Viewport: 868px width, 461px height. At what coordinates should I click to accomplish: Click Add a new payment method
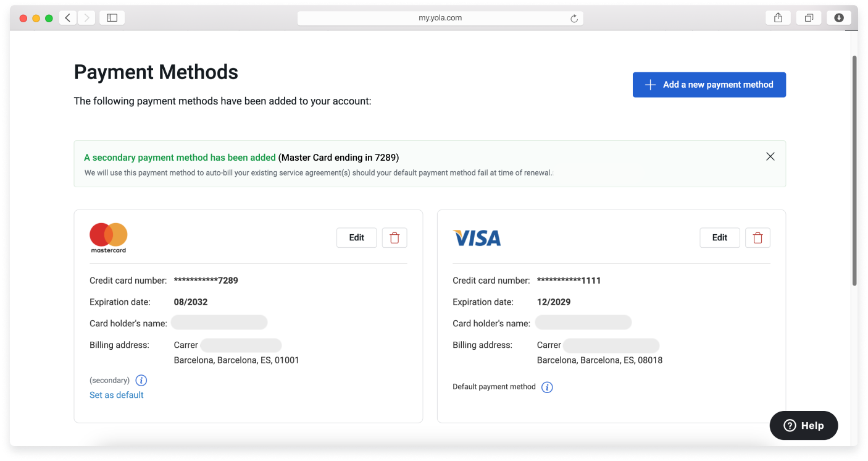coord(709,85)
